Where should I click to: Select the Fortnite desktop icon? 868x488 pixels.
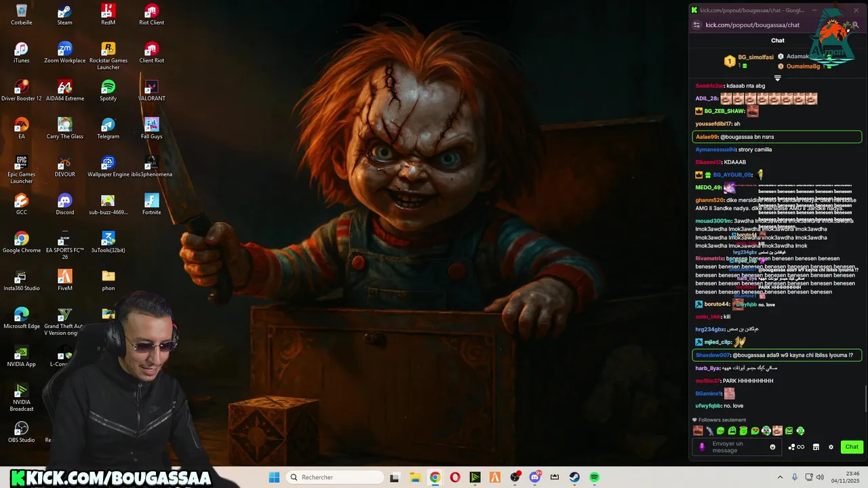(151, 204)
